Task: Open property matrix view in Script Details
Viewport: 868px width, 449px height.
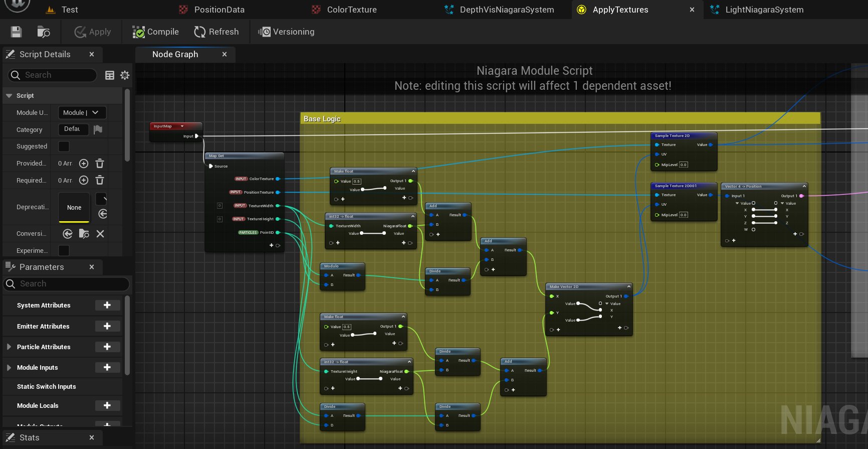Action: pyautogui.click(x=110, y=75)
